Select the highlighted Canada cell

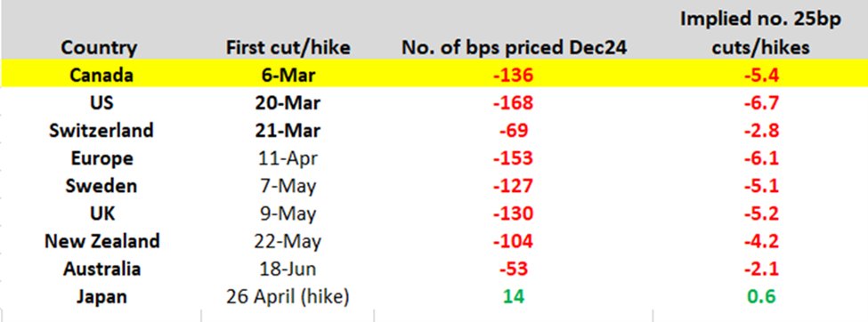pos(101,76)
